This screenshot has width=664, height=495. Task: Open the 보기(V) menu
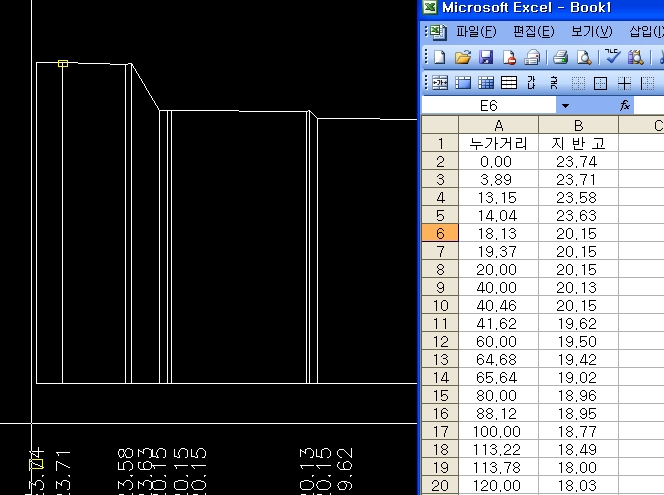click(592, 31)
